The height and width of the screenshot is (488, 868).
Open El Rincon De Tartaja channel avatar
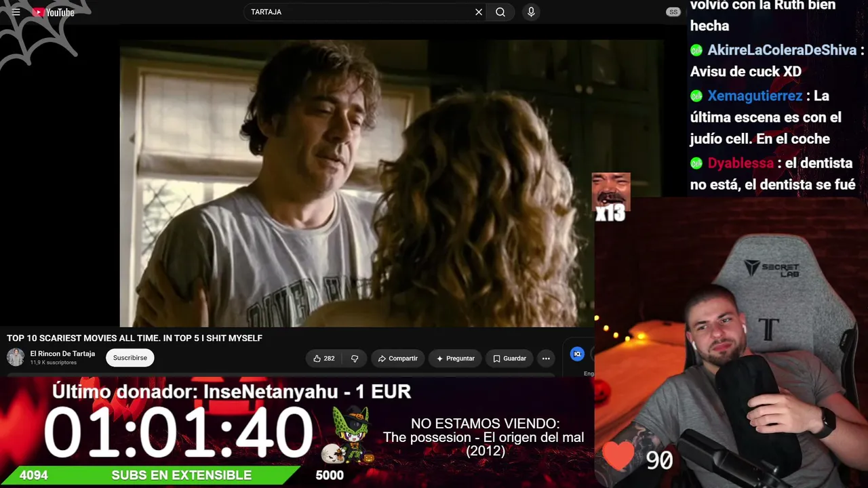click(x=16, y=357)
